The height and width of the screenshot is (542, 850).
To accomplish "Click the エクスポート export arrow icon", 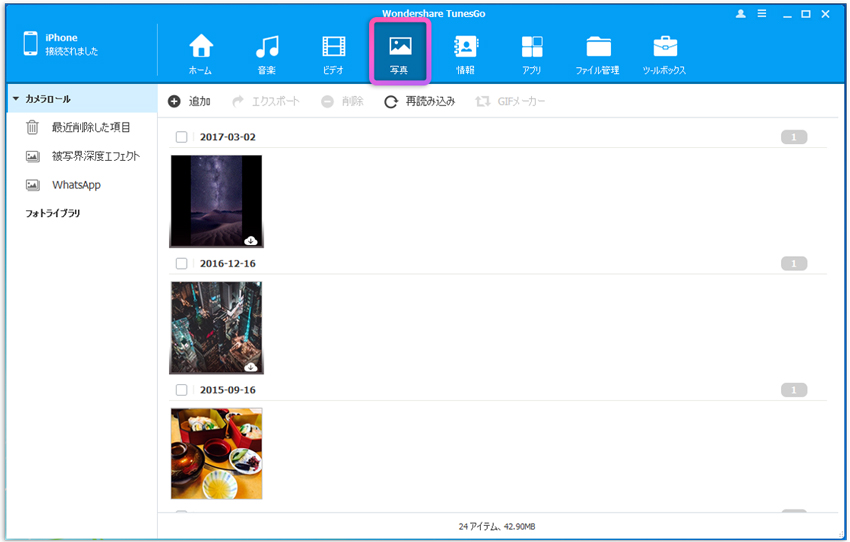I will click(238, 101).
